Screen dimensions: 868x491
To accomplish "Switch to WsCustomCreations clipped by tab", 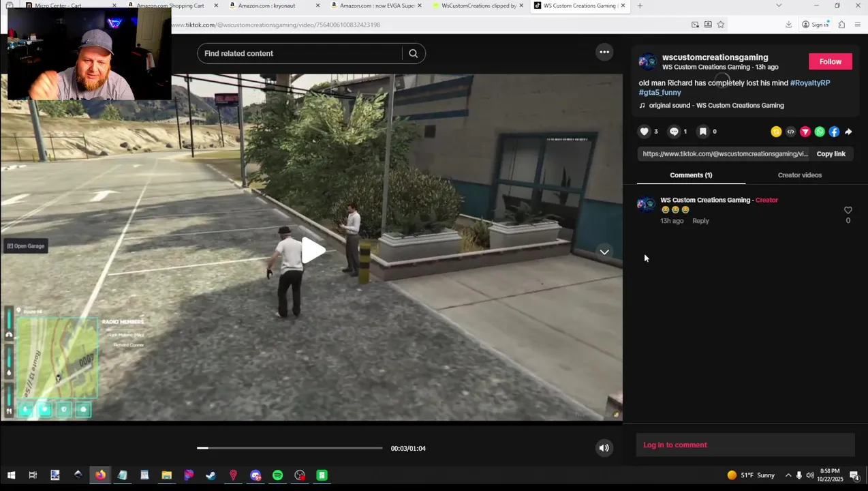I will point(478,5).
